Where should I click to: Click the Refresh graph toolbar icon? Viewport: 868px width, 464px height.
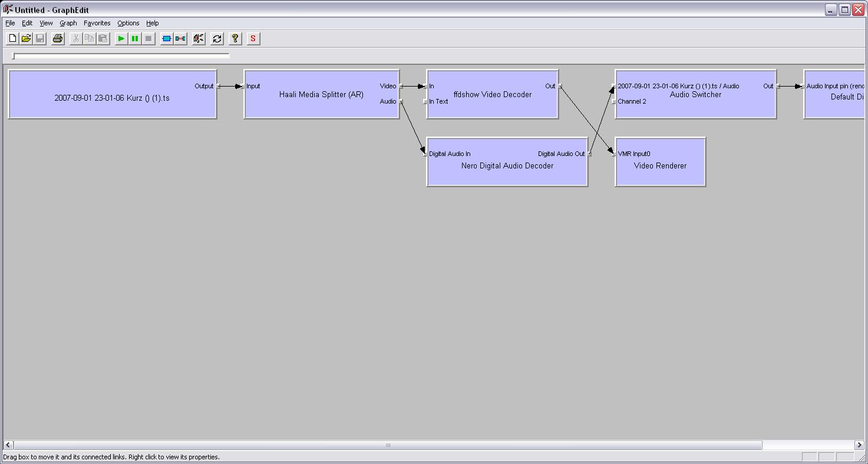tap(217, 39)
